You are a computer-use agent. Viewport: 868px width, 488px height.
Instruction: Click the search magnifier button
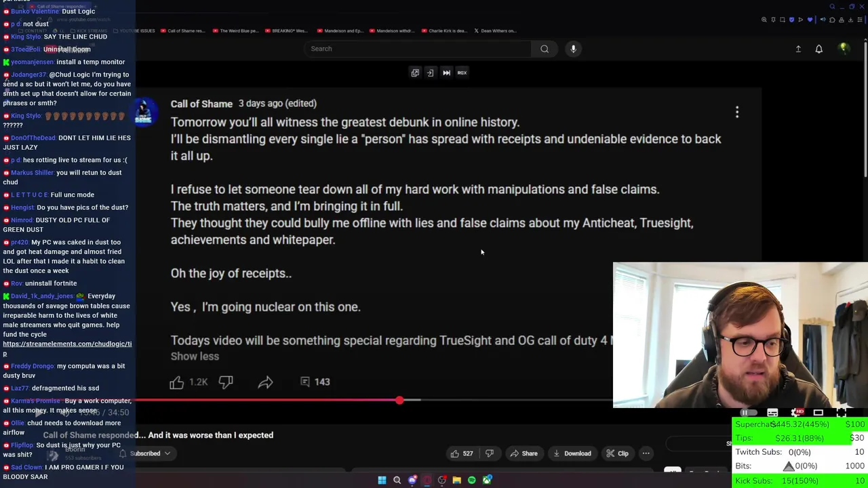pos(545,49)
